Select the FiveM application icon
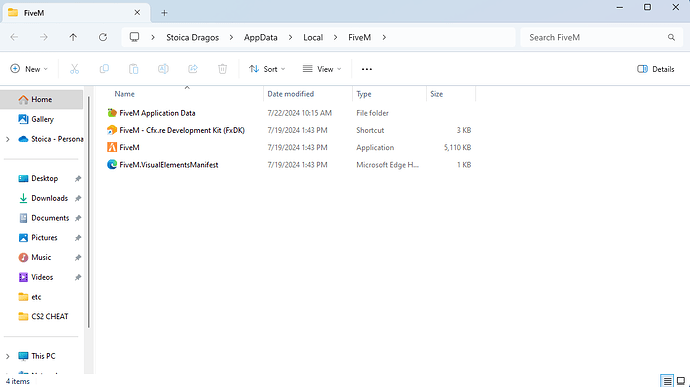 [112, 147]
